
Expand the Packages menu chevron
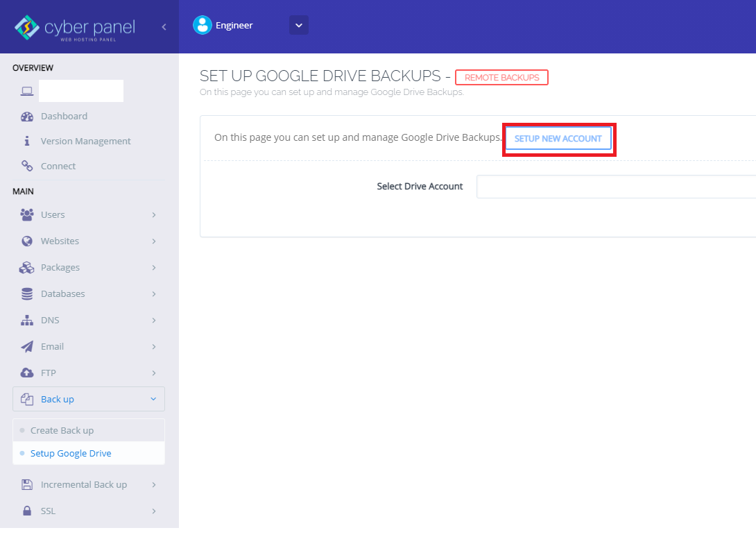point(154,267)
